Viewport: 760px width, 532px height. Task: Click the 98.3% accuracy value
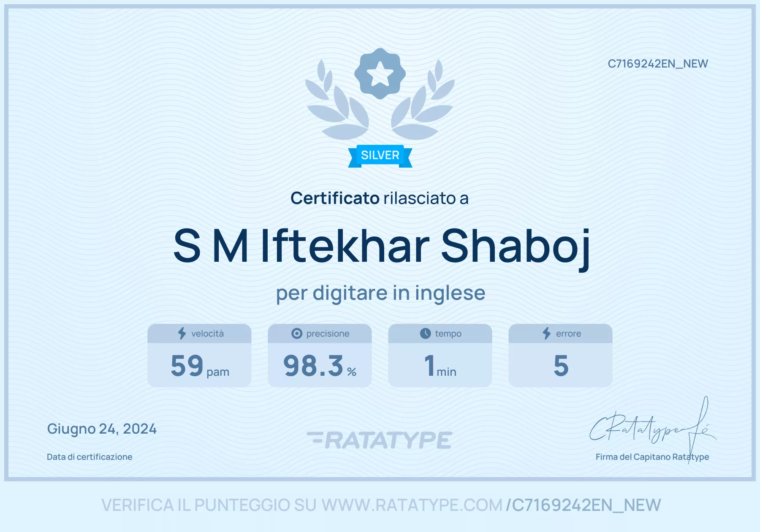[x=320, y=366]
